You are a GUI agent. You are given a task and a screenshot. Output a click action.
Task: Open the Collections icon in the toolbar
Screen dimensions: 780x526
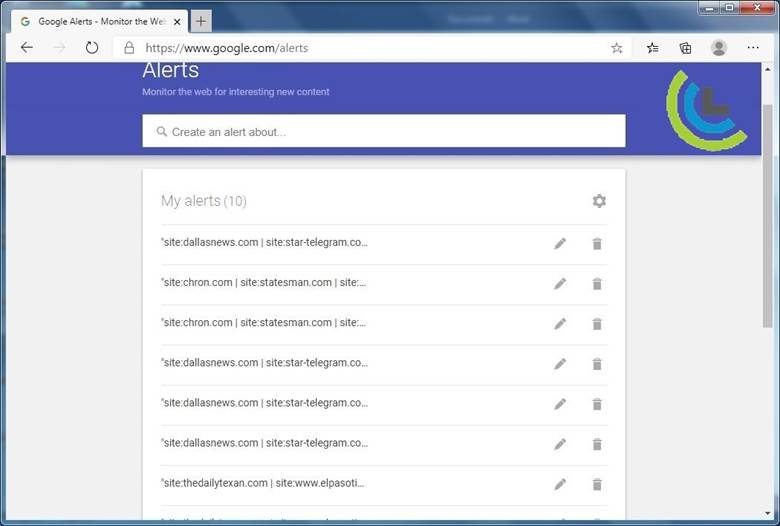[685, 48]
